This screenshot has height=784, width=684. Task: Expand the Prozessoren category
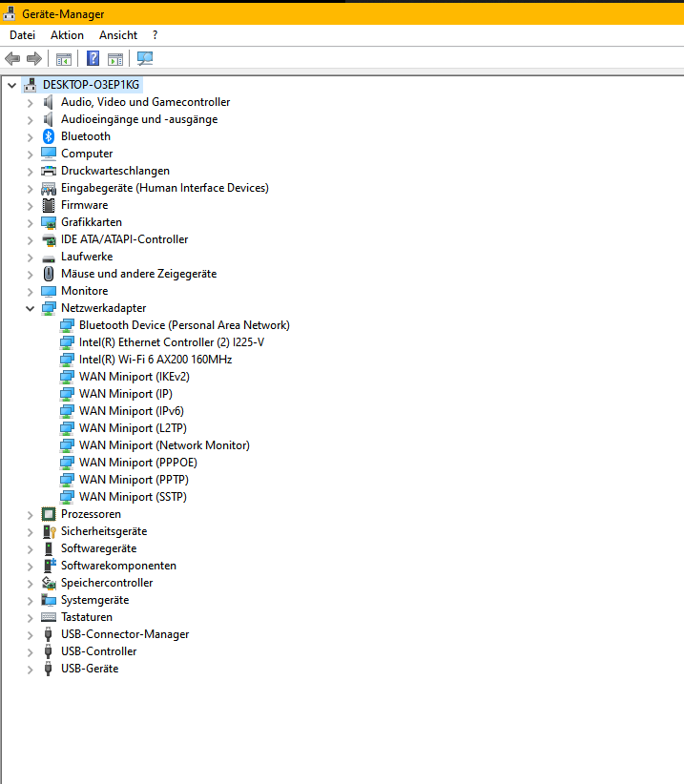tap(30, 515)
